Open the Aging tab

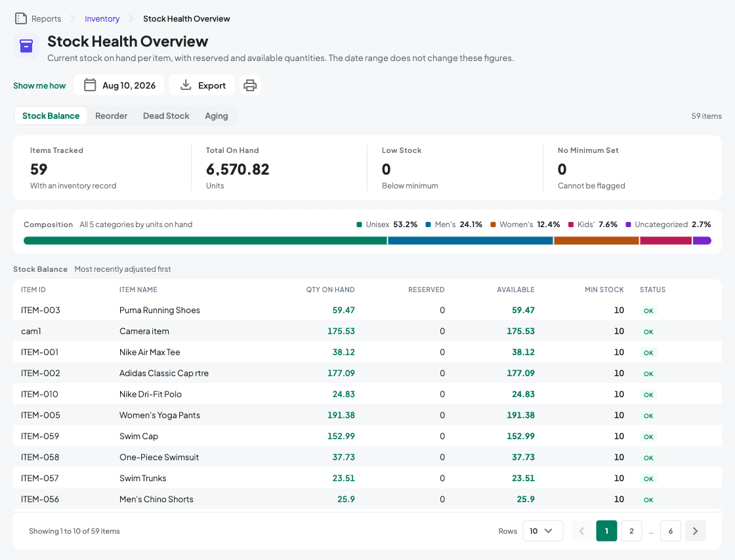pyautogui.click(x=217, y=116)
